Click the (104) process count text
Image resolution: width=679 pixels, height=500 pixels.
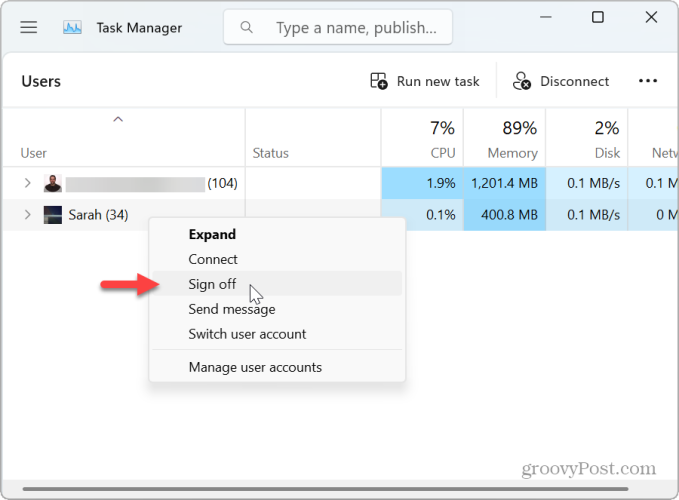pyautogui.click(x=222, y=183)
